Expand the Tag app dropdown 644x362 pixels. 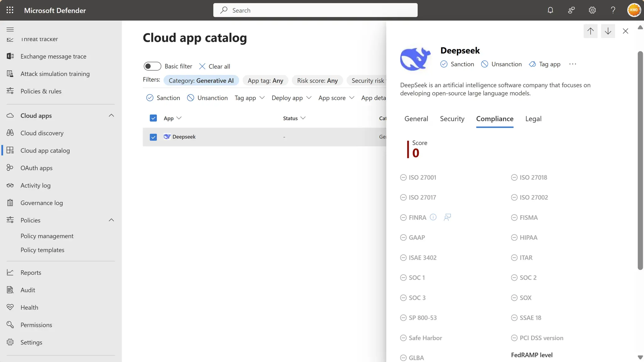tap(250, 98)
